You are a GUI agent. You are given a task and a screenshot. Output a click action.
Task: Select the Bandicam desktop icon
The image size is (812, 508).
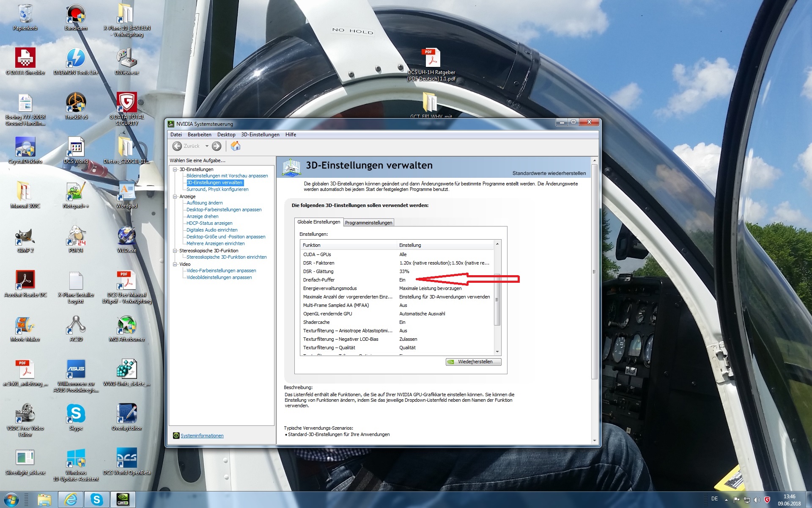(x=76, y=18)
